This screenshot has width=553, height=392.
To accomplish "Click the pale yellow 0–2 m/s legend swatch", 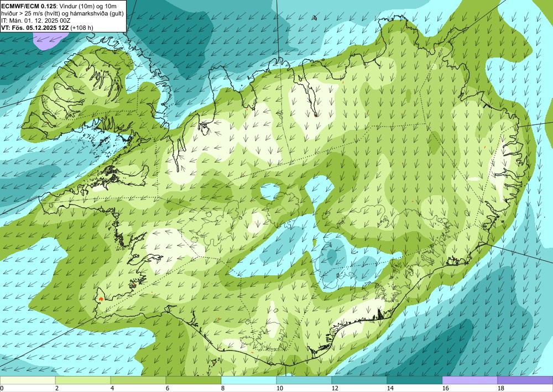I will tap(28, 380).
